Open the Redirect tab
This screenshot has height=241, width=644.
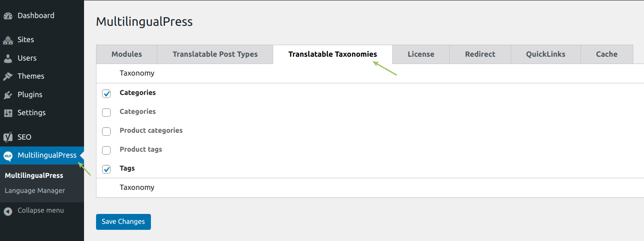click(480, 55)
